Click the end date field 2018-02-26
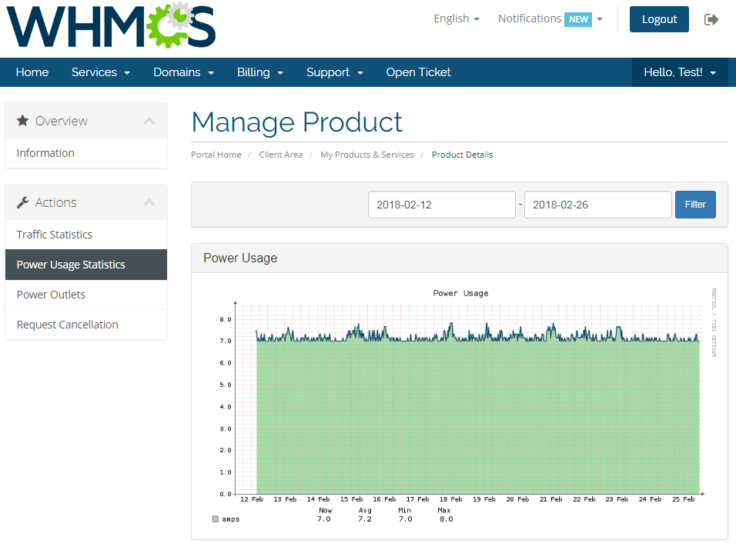The width and height of the screenshot is (736, 560). tap(597, 205)
